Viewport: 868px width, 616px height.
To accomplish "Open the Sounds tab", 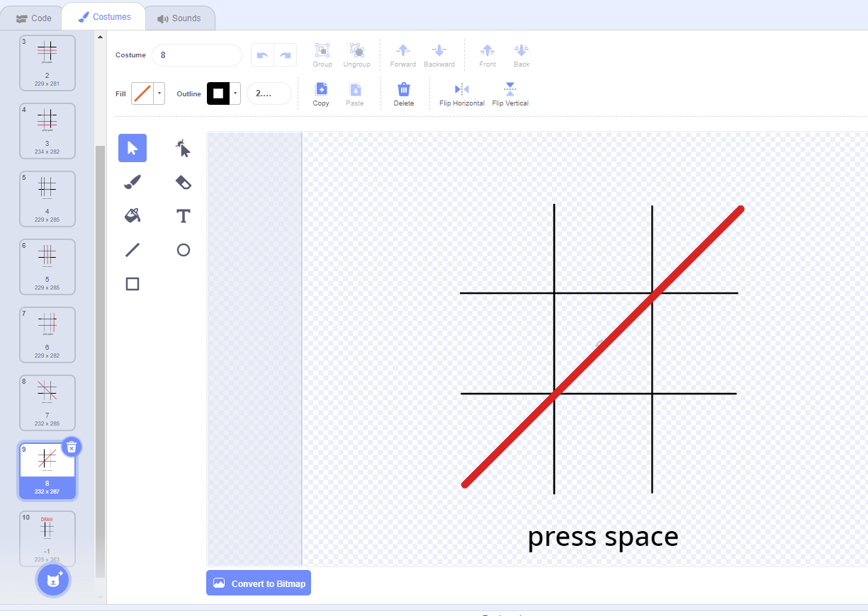I will (x=179, y=18).
